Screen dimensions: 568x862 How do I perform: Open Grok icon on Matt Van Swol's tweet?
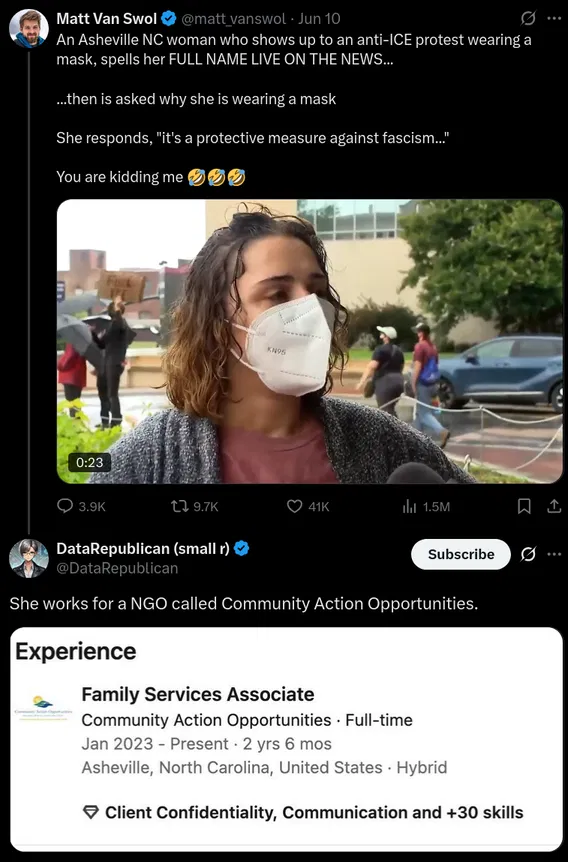click(528, 19)
